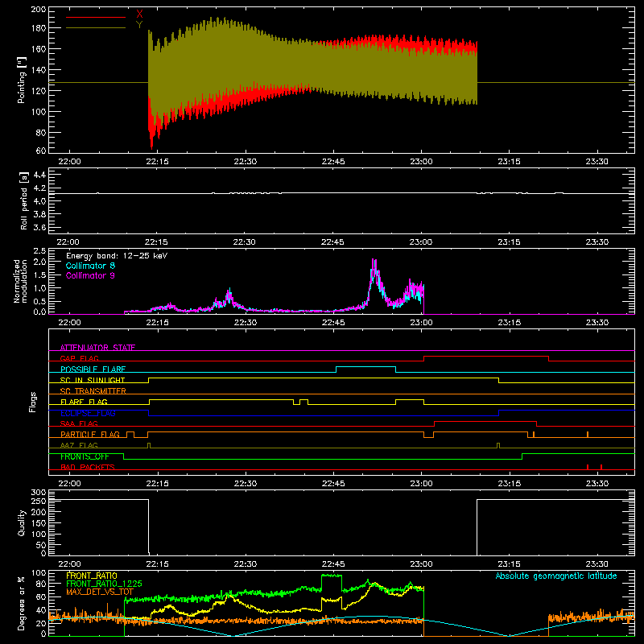Click the raised SAA_FLAG segment near 23:10
This screenshot has width=644, height=644.
[x=485, y=421]
